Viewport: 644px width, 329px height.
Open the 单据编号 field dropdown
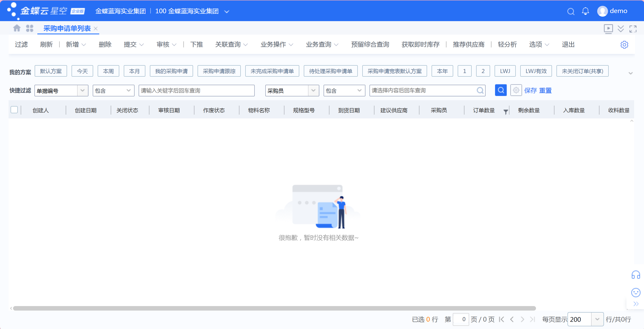point(83,90)
